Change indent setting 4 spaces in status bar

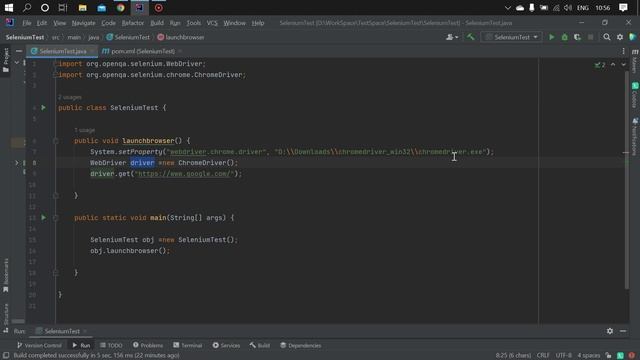pos(589,356)
